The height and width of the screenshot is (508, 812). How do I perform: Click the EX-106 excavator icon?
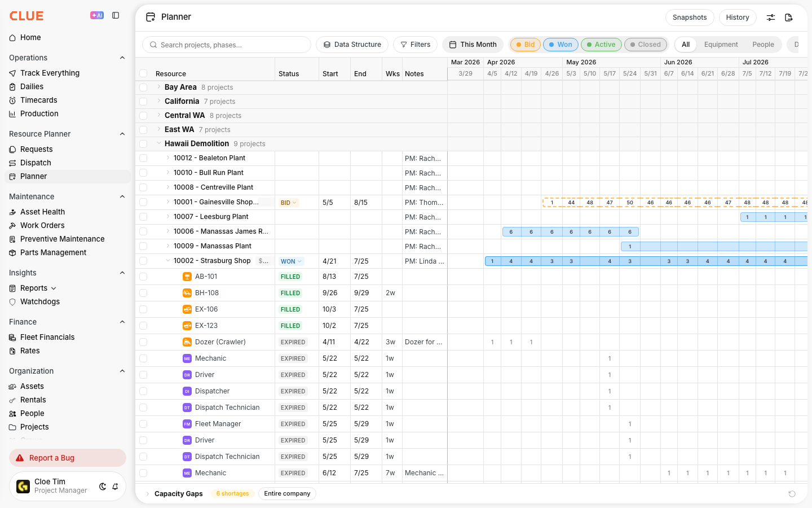coord(187,309)
